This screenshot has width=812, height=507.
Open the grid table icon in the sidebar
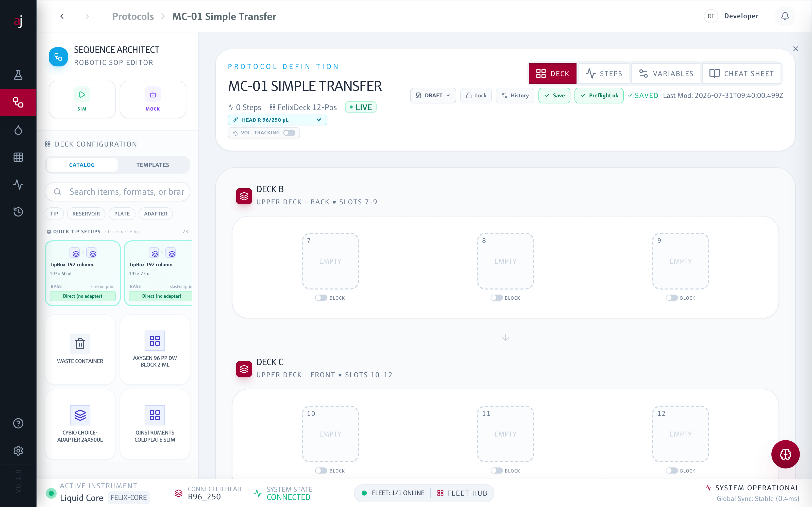[x=18, y=157]
